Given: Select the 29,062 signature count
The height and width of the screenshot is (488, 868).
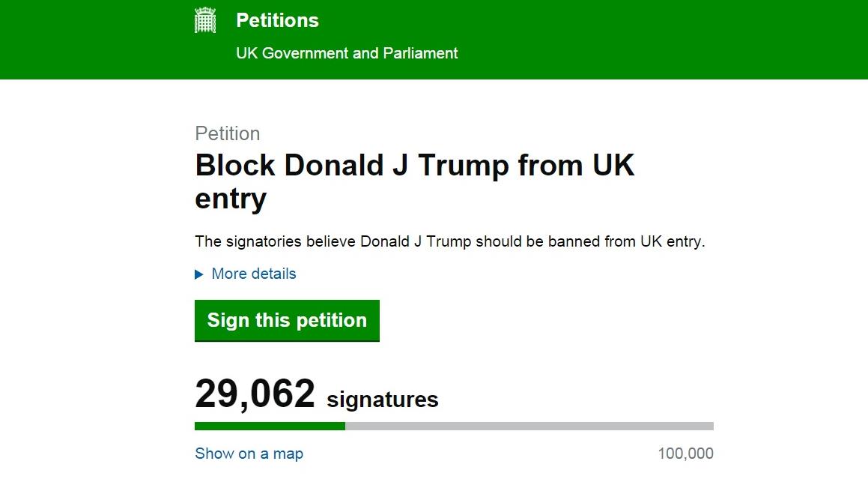Looking at the screenshot, I should point(255,394).
